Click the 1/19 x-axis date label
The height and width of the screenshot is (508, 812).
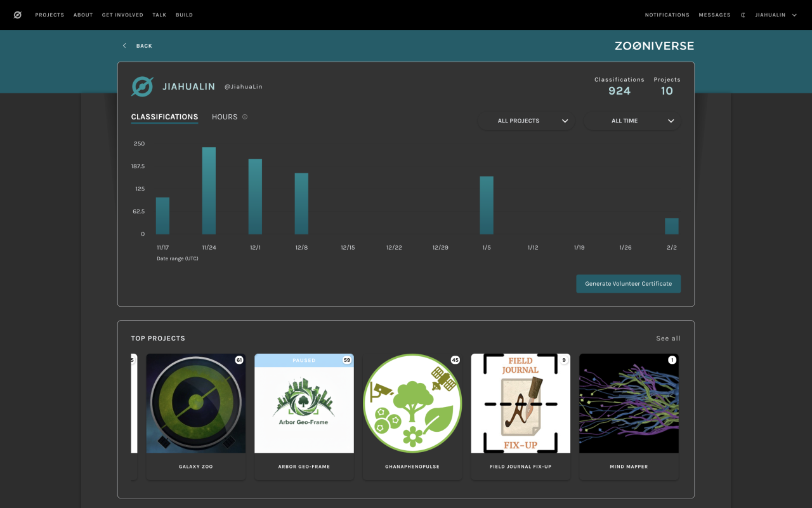579,248
